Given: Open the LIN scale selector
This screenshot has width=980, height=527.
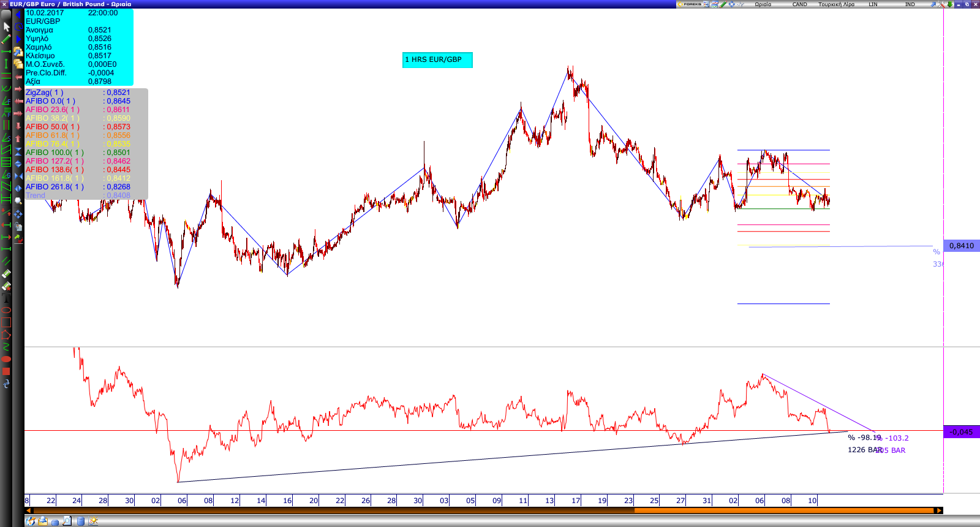Looking at the screenshot, I should (x=873, y=4).
